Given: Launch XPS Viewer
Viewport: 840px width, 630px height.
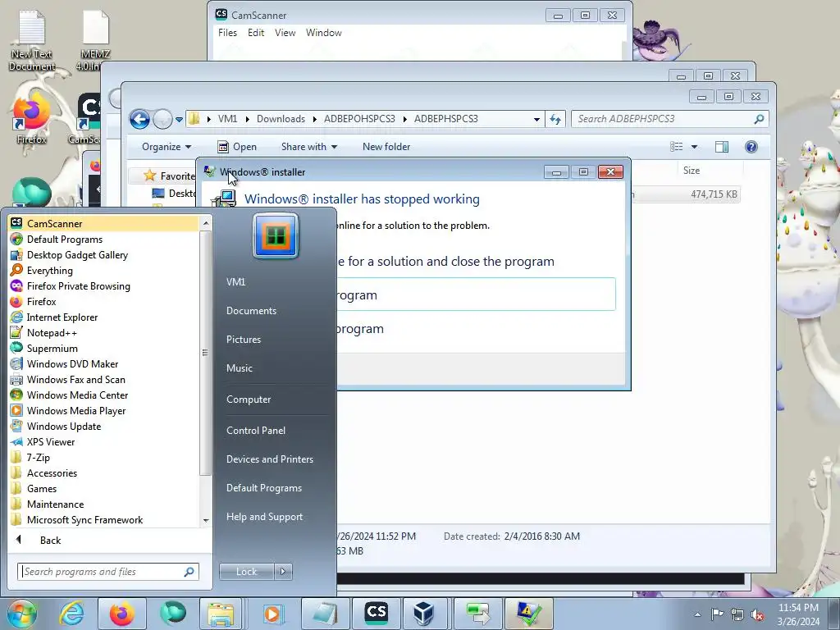Looking at the screenshot, I should pyautogui.click(x=103, y=441).
